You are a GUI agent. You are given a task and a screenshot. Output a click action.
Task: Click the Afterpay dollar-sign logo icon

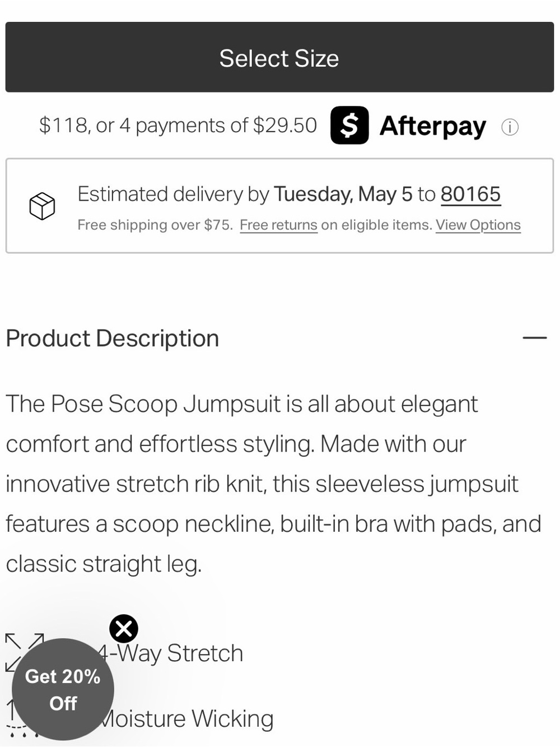(x=349, y=125)
